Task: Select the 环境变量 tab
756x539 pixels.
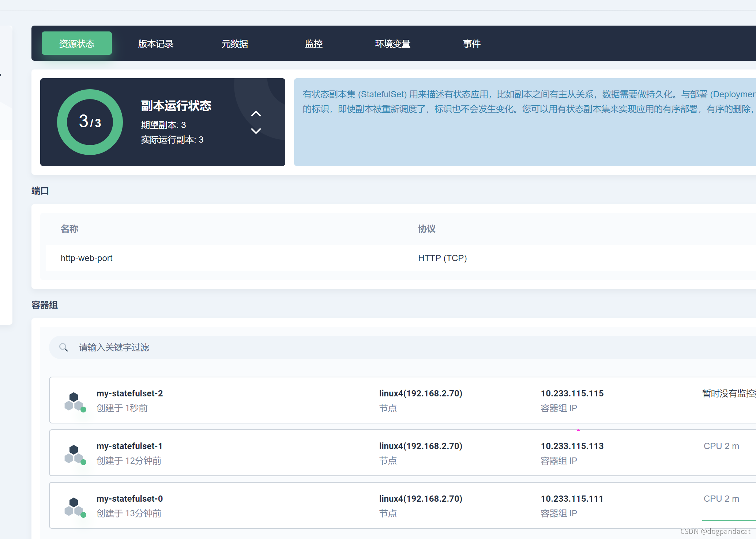Action: pyautogui.click(x=392, y=44)
